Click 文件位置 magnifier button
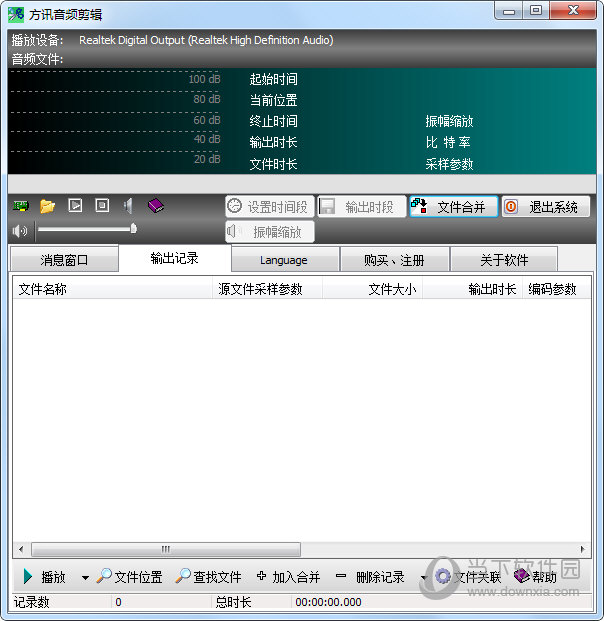The width and height of the screenshot is (604, 621). [130, 577]
